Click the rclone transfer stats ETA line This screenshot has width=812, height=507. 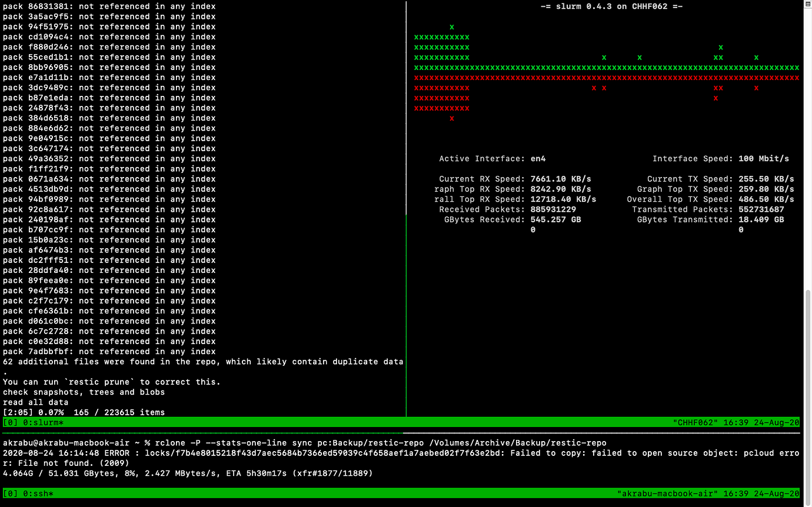(188, 473)
